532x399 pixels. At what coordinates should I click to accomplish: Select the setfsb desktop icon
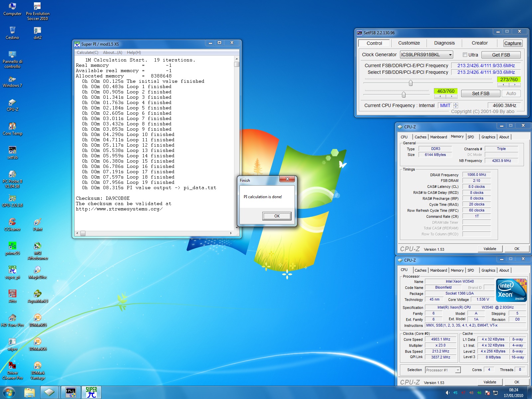point(12,153)
